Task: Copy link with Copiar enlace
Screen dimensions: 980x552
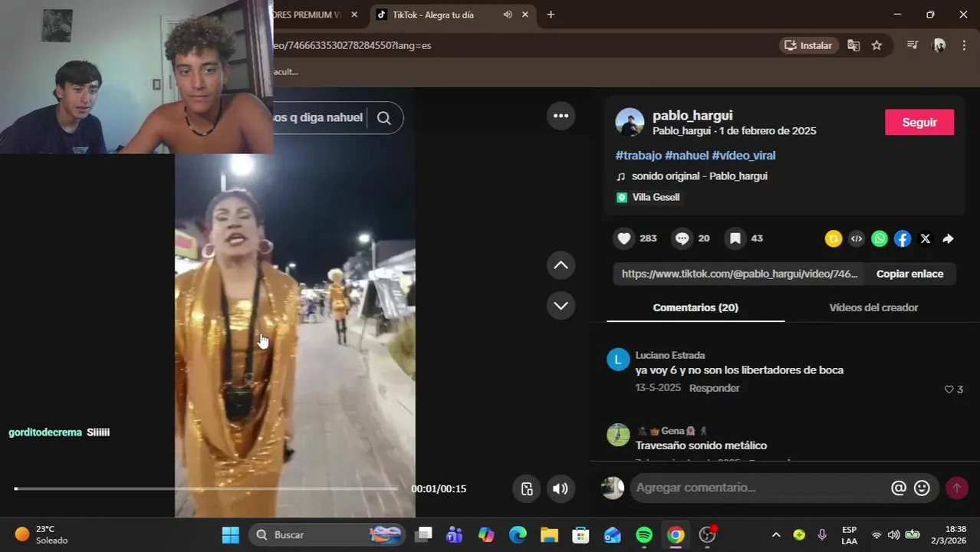Action: coord(909,274)
